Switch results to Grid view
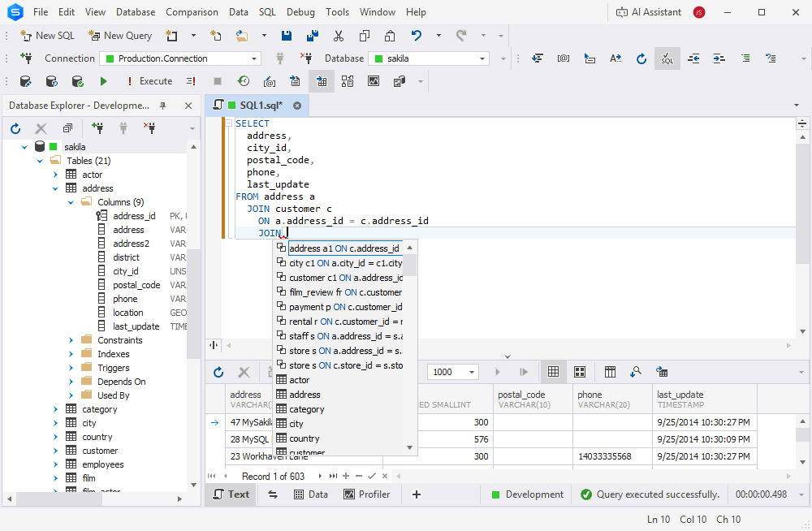The width and height of the screenshot is (812, 531). pos(553,373)
